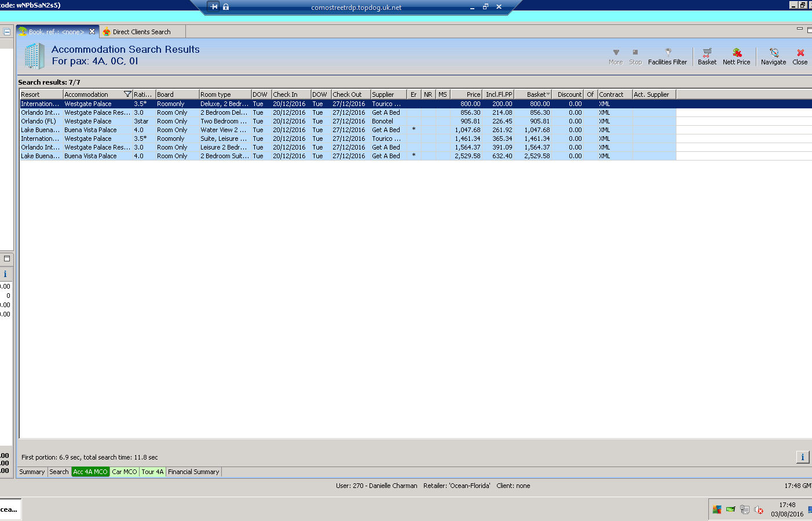Click the Water View 2 ... room type cell
Viewport: 812px width, 521px height.
225,130
